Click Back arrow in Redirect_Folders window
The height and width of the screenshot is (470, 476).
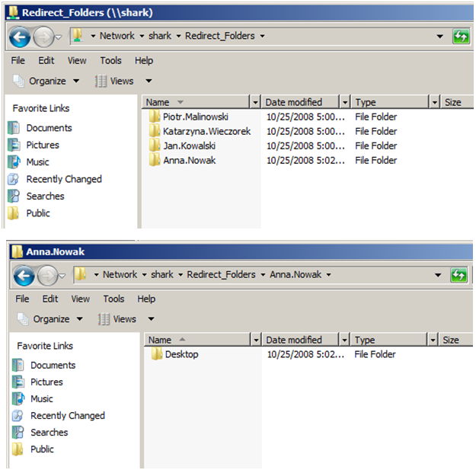click(x=20, y=37)
